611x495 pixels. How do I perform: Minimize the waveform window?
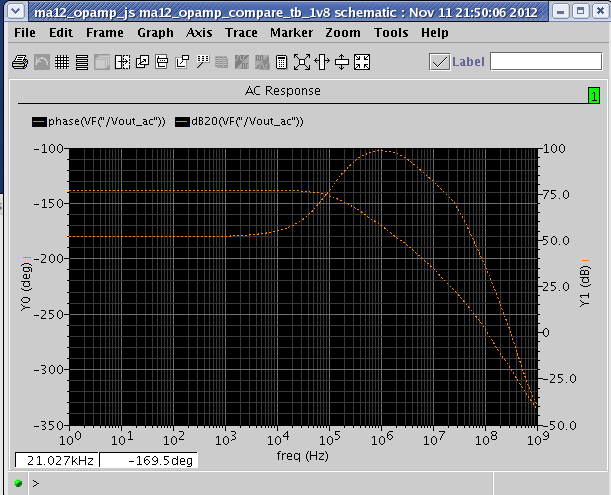561,11
